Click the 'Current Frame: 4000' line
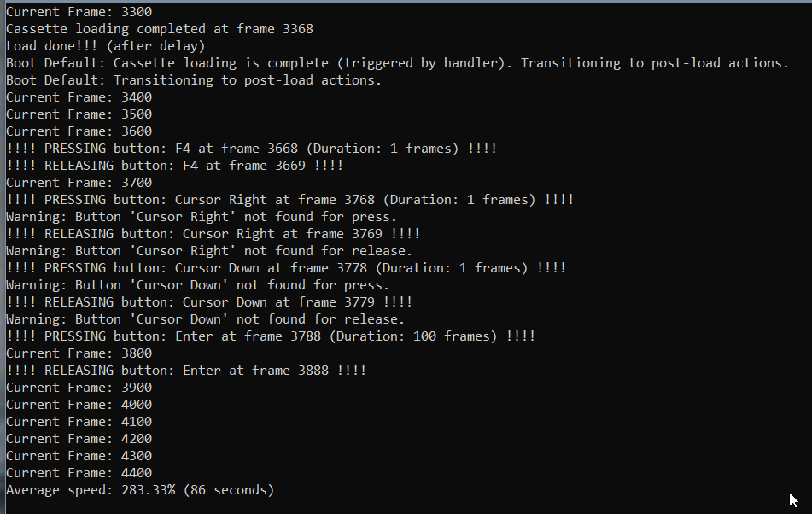 pyautogui.click(x=79, y=405)
